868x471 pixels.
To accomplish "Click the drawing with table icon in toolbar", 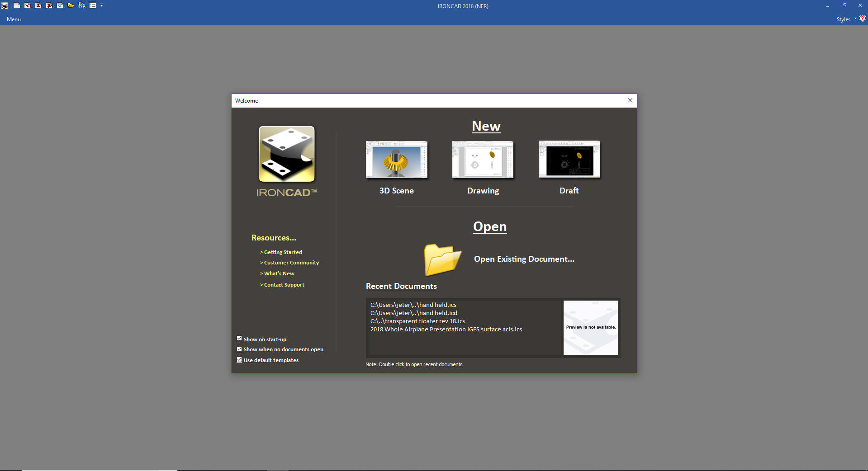I will pyautogui.click(x=49, y=5).
